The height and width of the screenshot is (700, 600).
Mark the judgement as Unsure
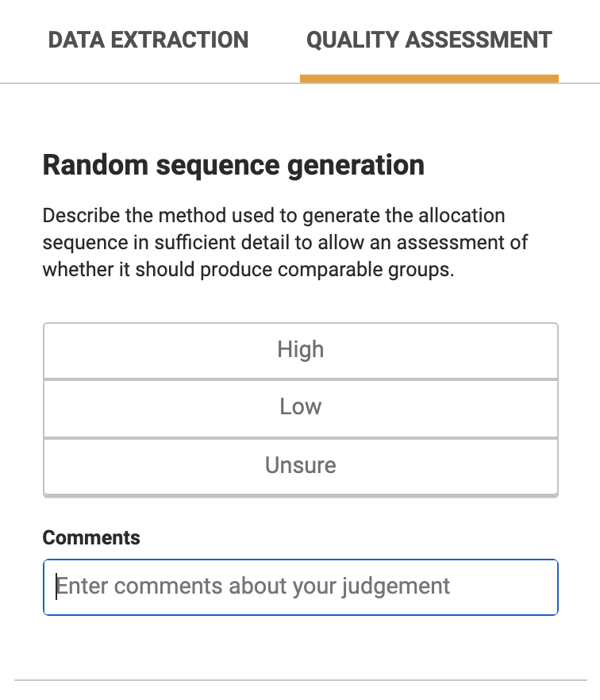tap(300, 465)
